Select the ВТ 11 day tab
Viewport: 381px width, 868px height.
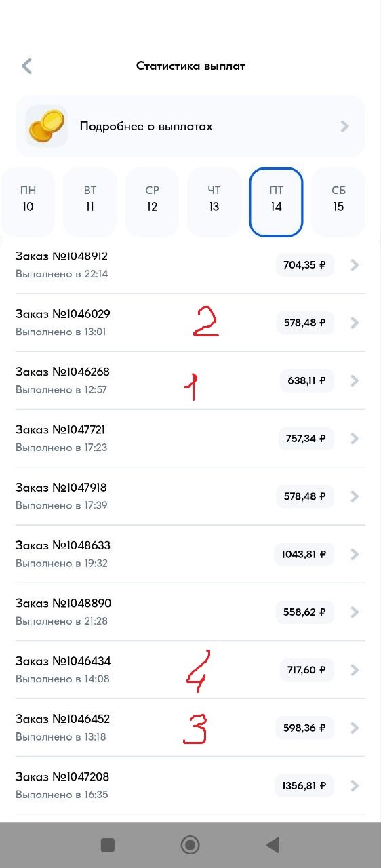(90, 202)
